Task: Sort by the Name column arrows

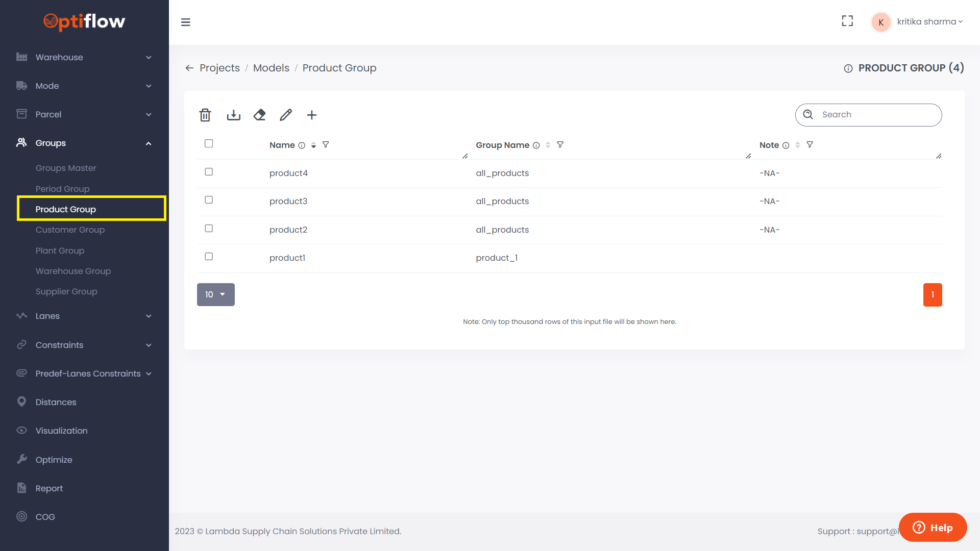Action: 313,145
